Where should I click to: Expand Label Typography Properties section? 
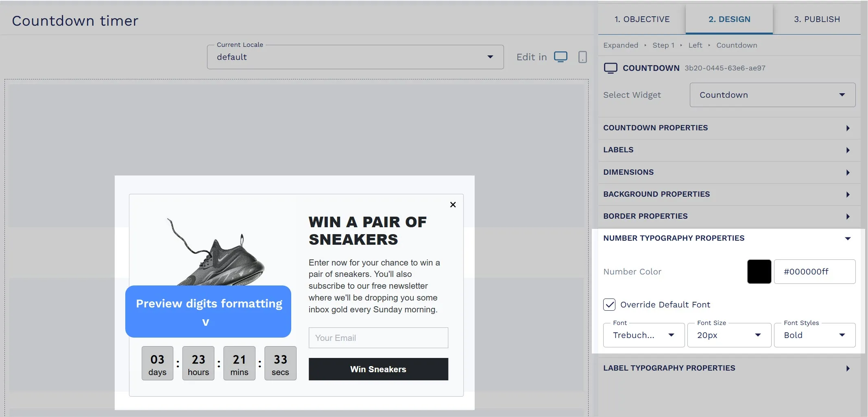pyautogui.click(x=729, y=368)
